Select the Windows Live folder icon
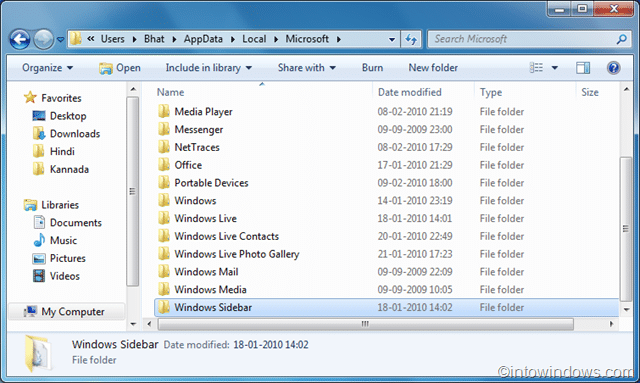 pos(164,218)
